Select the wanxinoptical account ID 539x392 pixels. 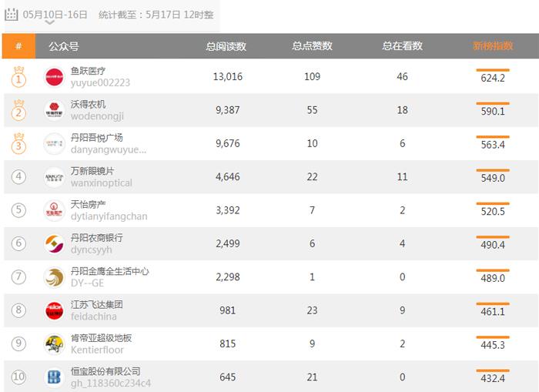pos(102,183)
